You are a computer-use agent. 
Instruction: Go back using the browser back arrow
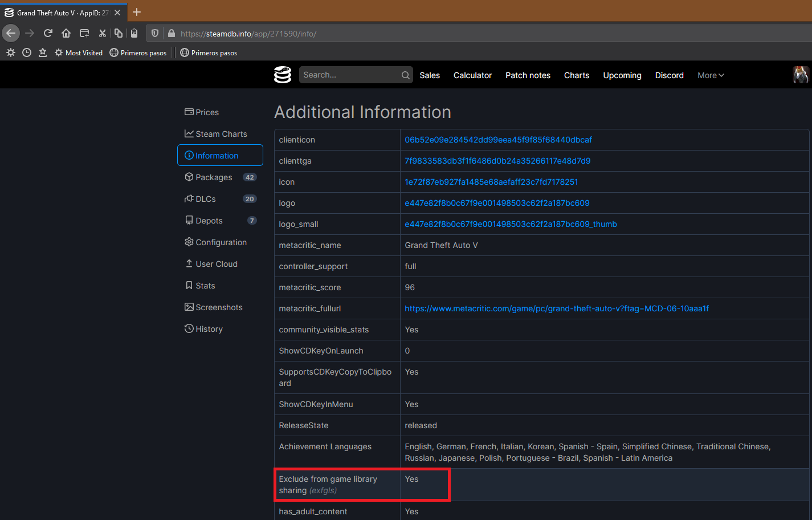[x=11, y=33]
